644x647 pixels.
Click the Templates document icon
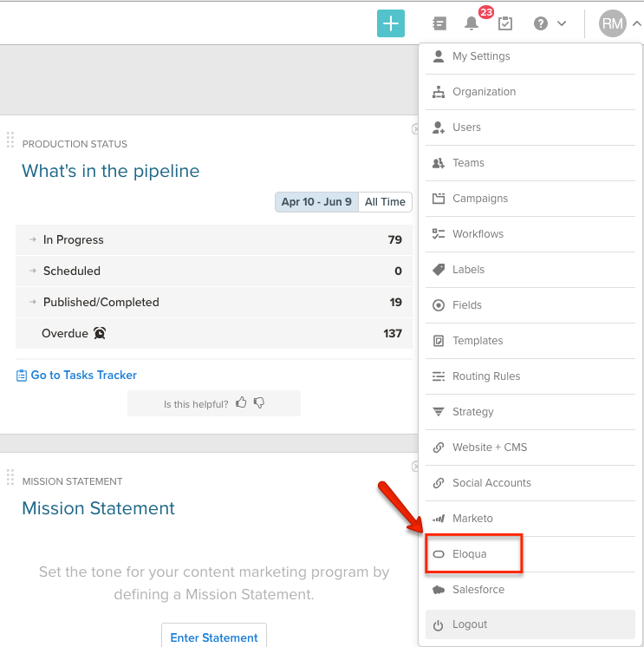click(x=439, y=341)
